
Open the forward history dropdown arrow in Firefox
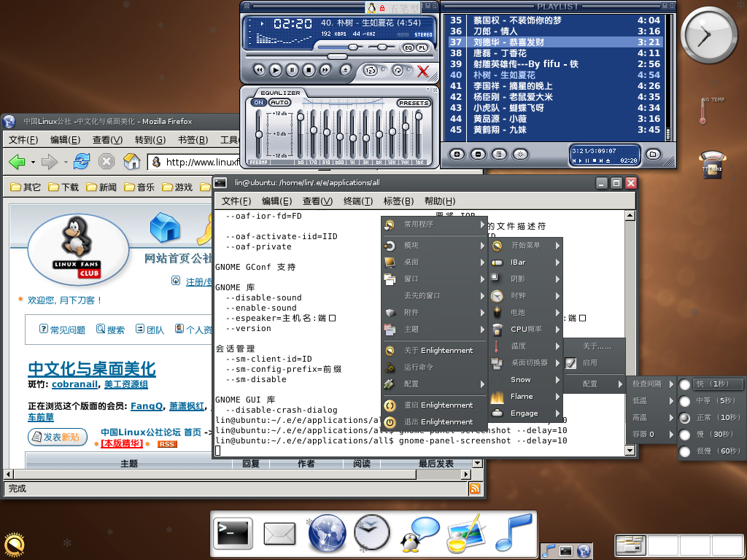point(65,163)
